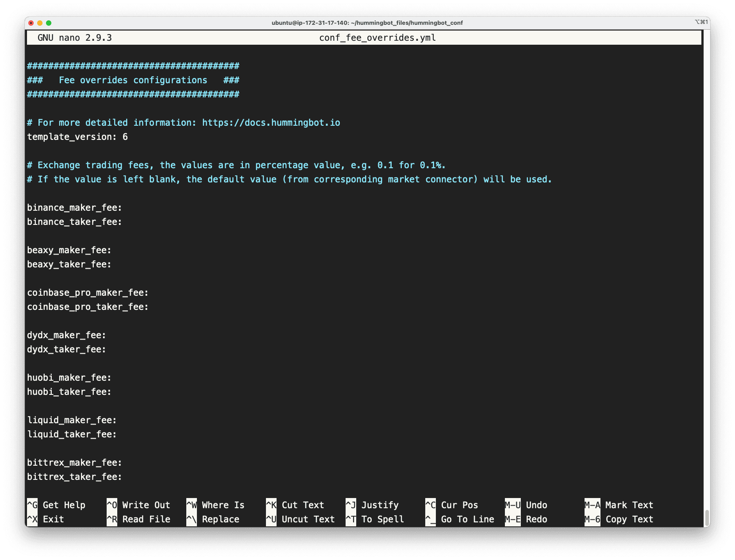Click the terminal scrollbar thumb
The height and width of the screenshot is (560, 735).
707,518
